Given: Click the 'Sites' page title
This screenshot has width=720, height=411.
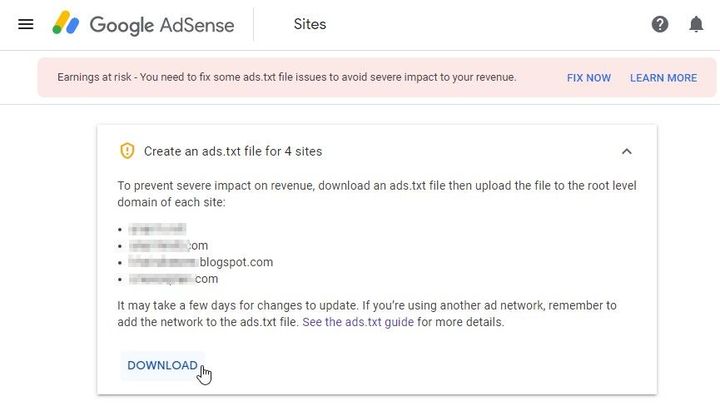Looking at the screenshot, I should click(310, 24).
